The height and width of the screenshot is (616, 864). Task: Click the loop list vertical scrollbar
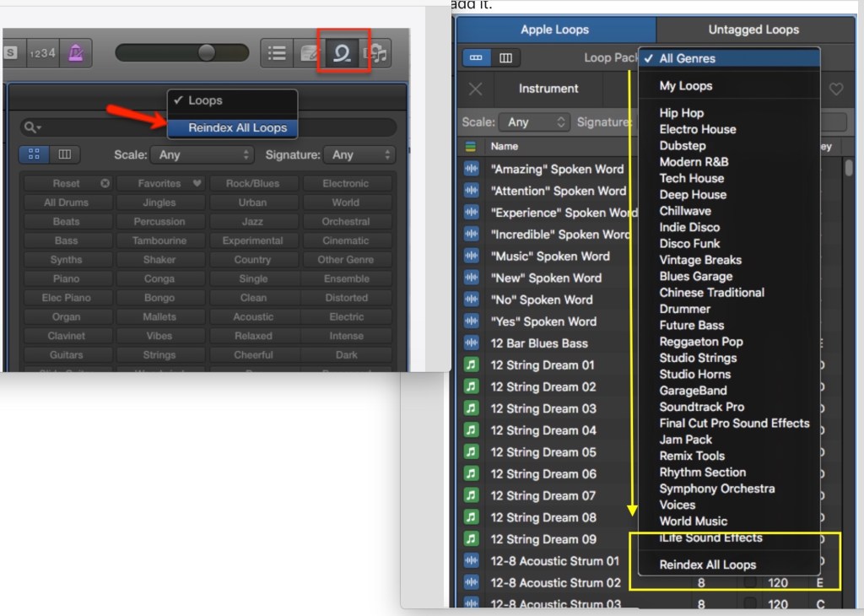pyautogui.click(x=849, y=167)
